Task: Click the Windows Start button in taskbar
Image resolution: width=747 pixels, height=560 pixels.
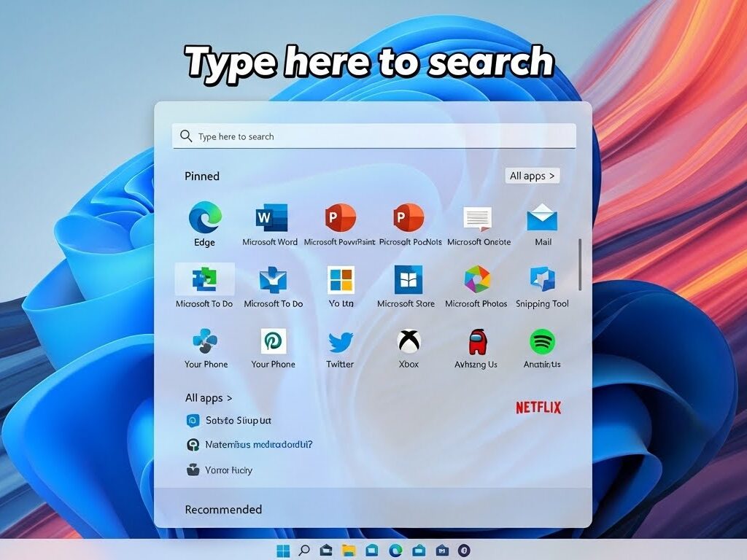Action: [x=283, y=551]
